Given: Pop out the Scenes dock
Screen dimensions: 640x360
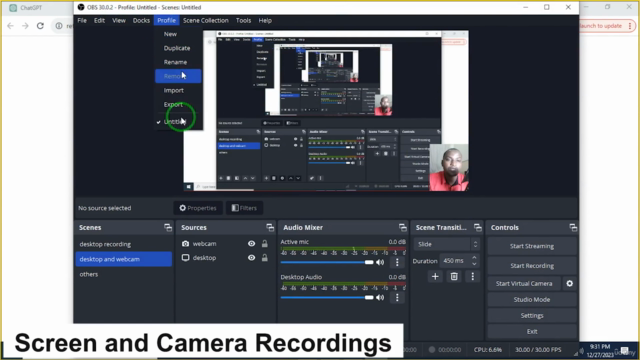Looking at the screenshot, I should coord(168,227).
